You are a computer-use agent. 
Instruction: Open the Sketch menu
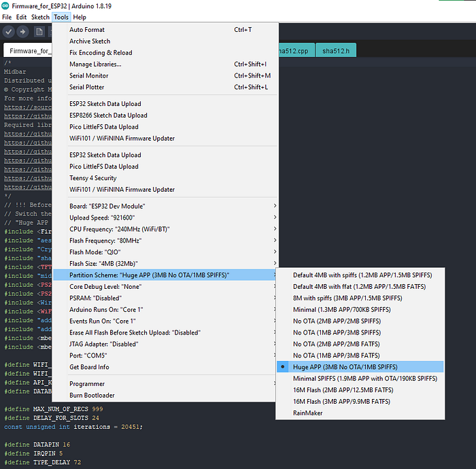[x=40, y=17]
